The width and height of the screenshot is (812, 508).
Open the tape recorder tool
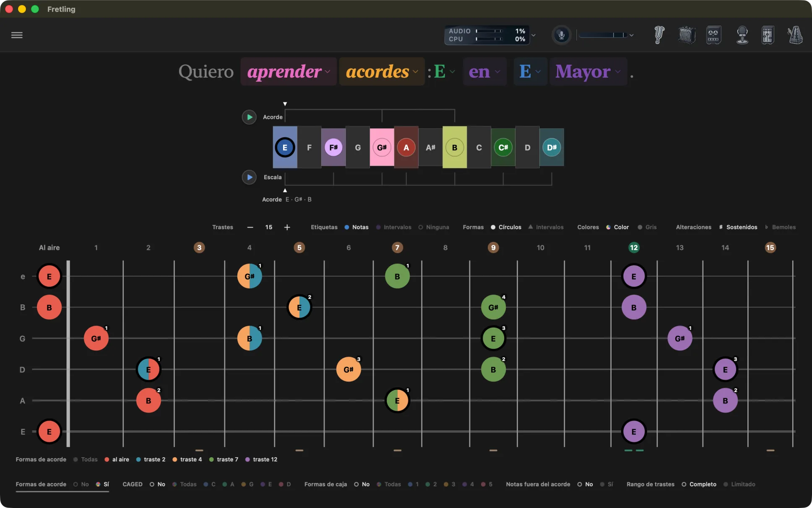pos(713,35)
